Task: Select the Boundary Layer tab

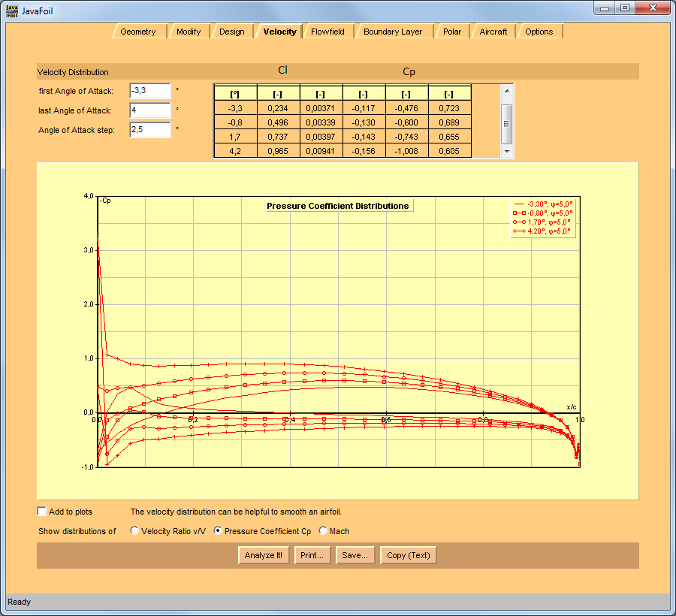Action: pos(392,32)
